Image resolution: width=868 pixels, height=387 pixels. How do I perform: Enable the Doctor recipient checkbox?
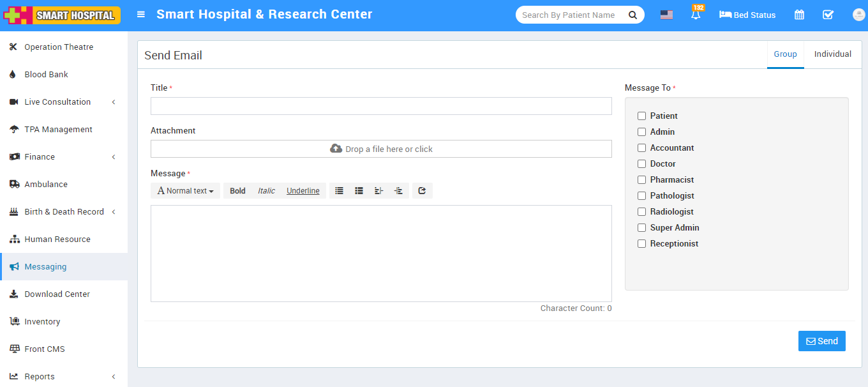(x=642, y=164)
